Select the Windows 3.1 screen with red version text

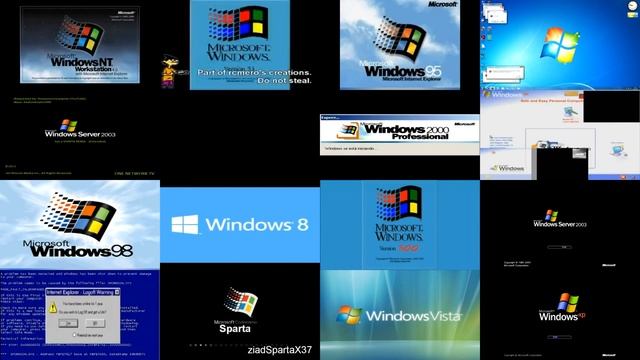coord(400,225)
